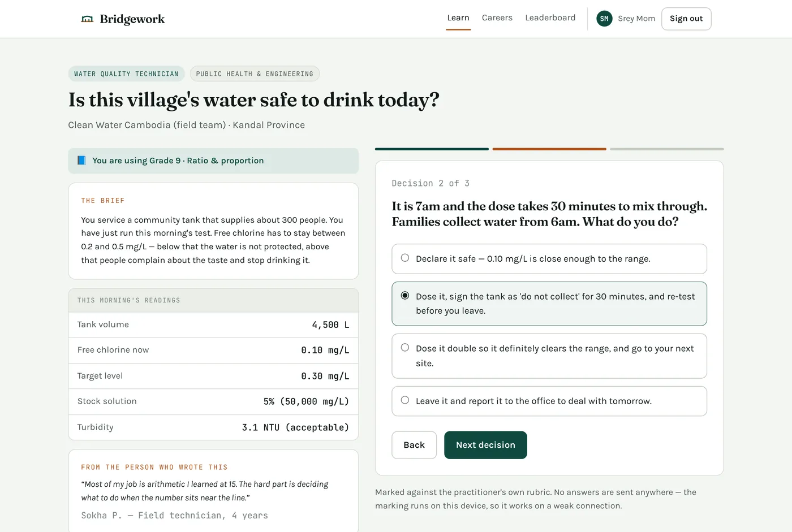Click the second orange progress segment
This screenshot has width=792, height=532.
click(549, 149)
